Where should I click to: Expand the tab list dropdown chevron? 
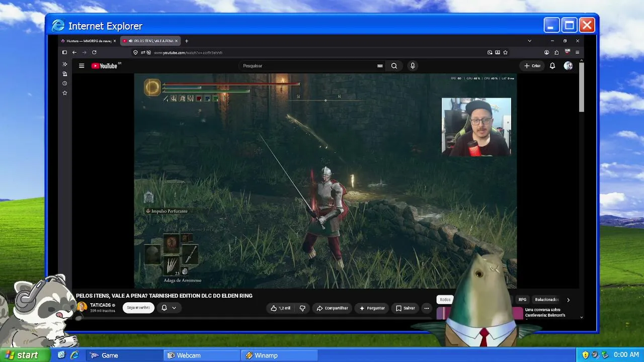[529, 41]
